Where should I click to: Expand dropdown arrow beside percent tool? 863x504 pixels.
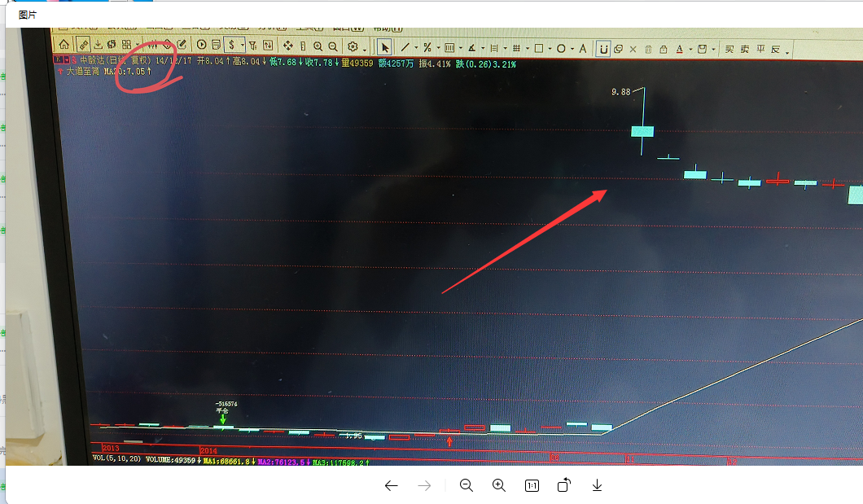[x=438, y=48]
